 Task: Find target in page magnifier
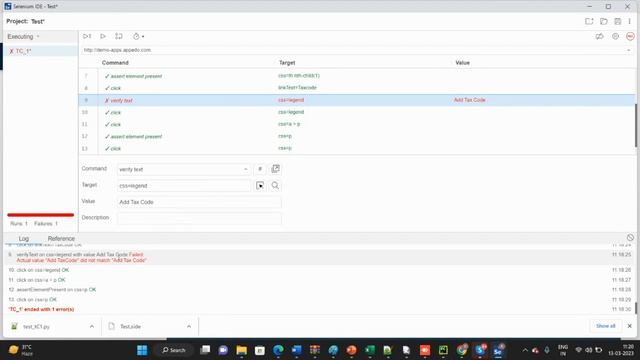pyautogui.click(x=276, y=186)
